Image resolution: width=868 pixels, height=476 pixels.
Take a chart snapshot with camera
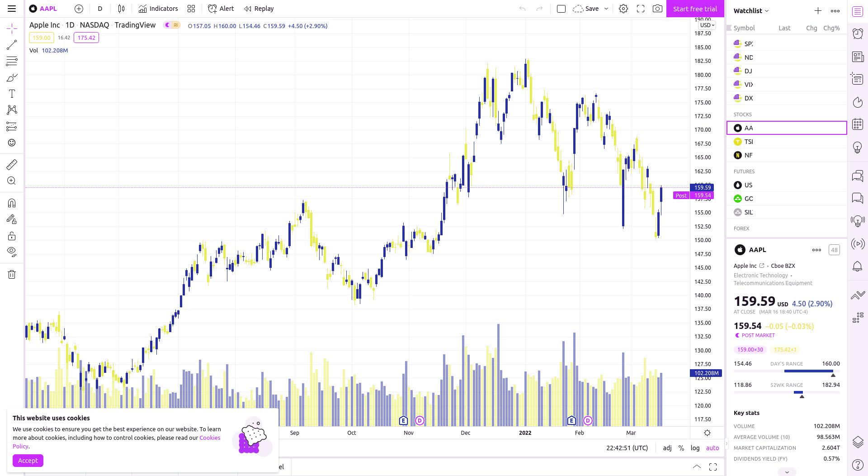click(658, 9)
